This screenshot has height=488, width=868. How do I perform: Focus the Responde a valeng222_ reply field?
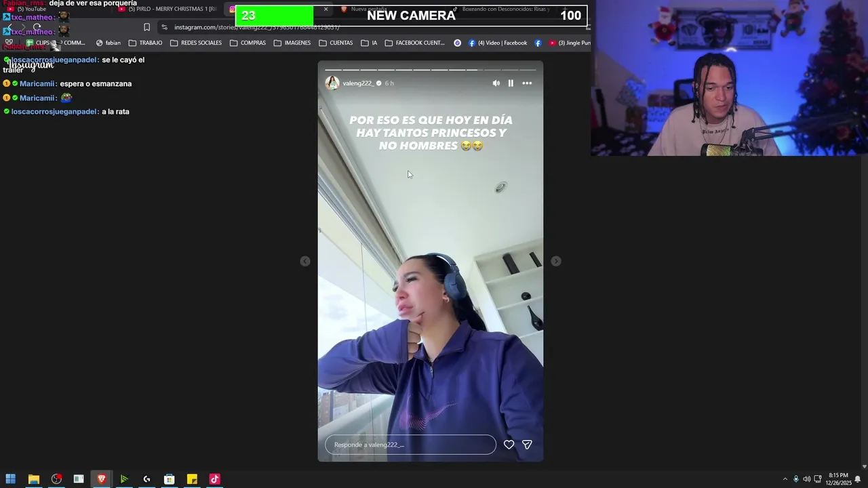coord(410,445)
